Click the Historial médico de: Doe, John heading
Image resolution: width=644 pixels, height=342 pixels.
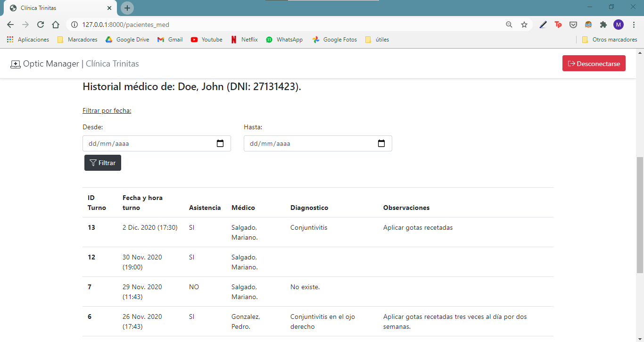191,87
